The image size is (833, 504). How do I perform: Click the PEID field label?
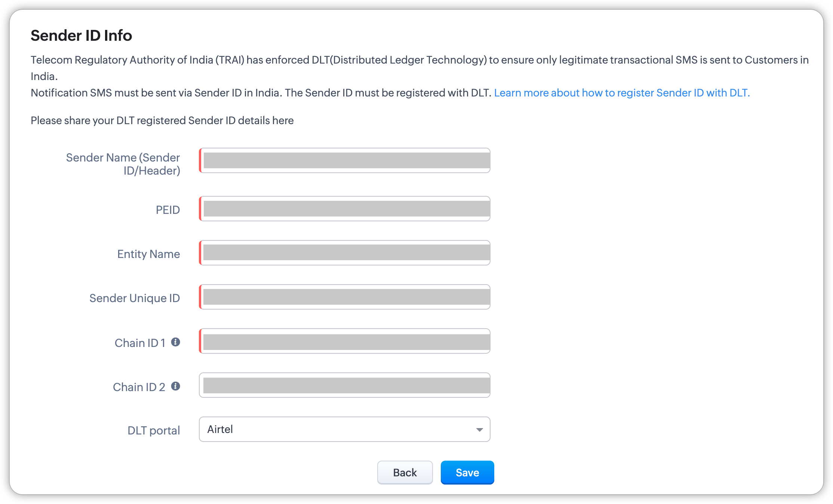[x=168, y=210]
